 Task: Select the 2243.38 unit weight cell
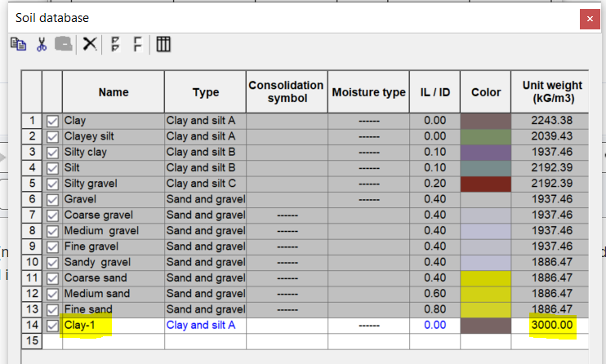pos(550,121)
